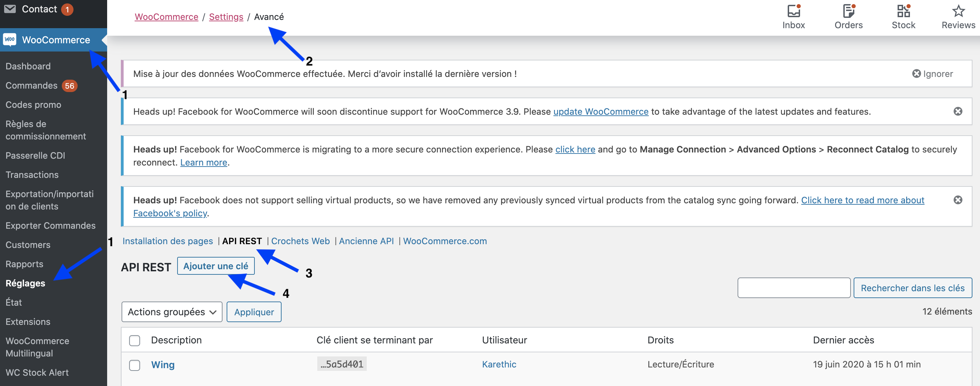Click the Clé client se terminant par header
The image size is (980, 386).
click(x=374, y=340)
